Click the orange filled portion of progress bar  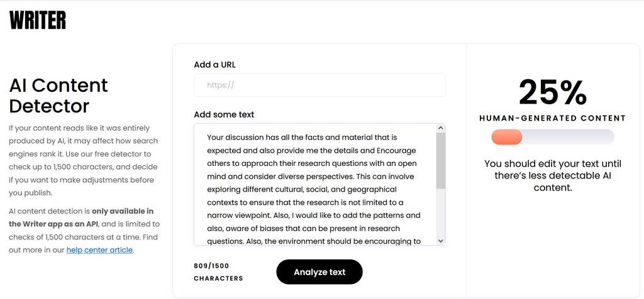[507, 137]
